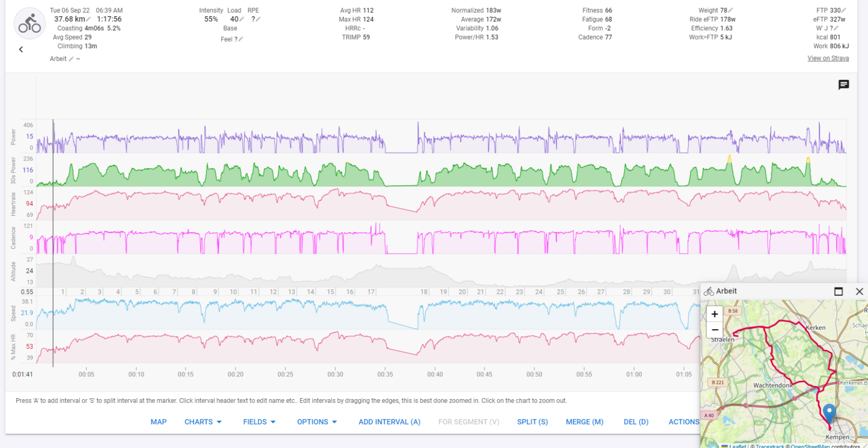The width and height of the screenshot is (868, 448).
Task: Open the View on Strava link
Action: (x=828, y=59)
